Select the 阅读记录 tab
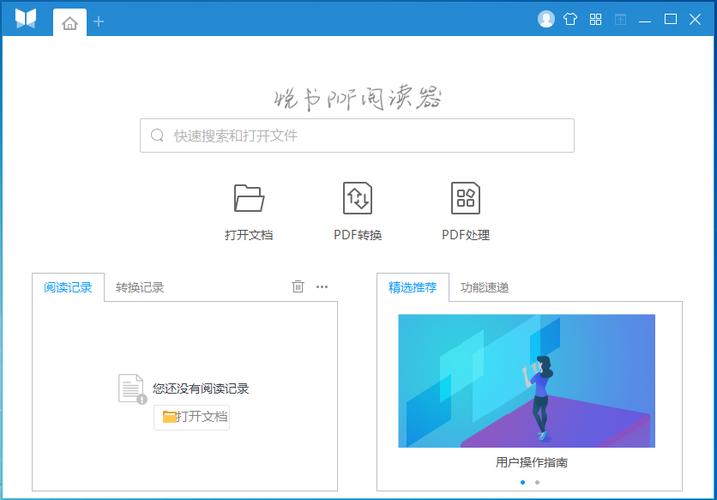717x500 pixels. (x=68, y=288)
